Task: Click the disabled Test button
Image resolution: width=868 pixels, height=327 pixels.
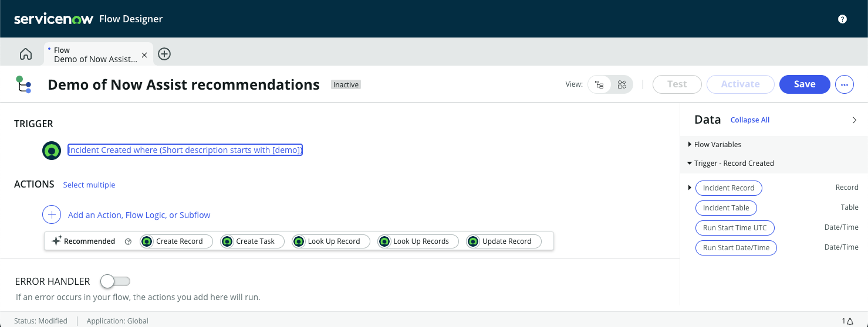Action: click(677, 84)
